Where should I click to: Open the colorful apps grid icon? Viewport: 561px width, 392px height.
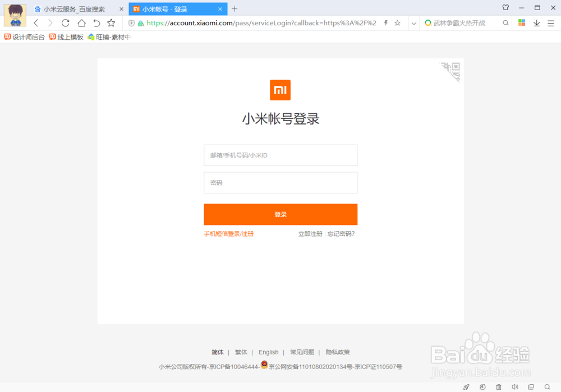click(522, 23)
